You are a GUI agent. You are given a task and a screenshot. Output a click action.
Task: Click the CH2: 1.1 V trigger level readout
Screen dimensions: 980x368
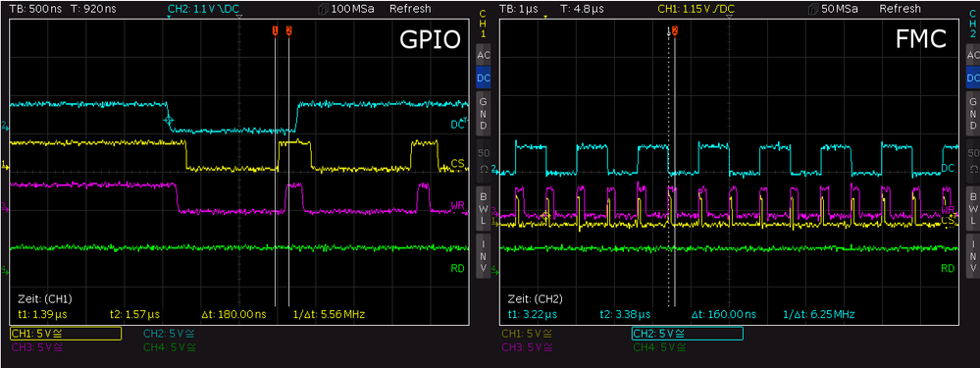point(203,9)
